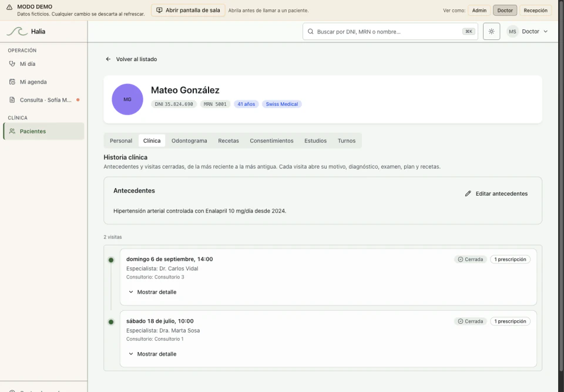The image size is (564, 392).
Task: Open the Doctor user menu dropdown
Action: 528,31
